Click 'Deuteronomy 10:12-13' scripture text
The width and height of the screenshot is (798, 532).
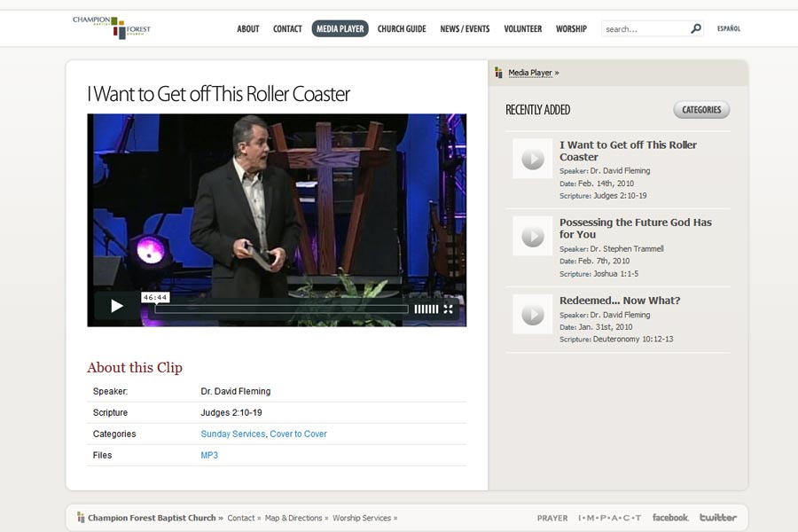(633, 339)
